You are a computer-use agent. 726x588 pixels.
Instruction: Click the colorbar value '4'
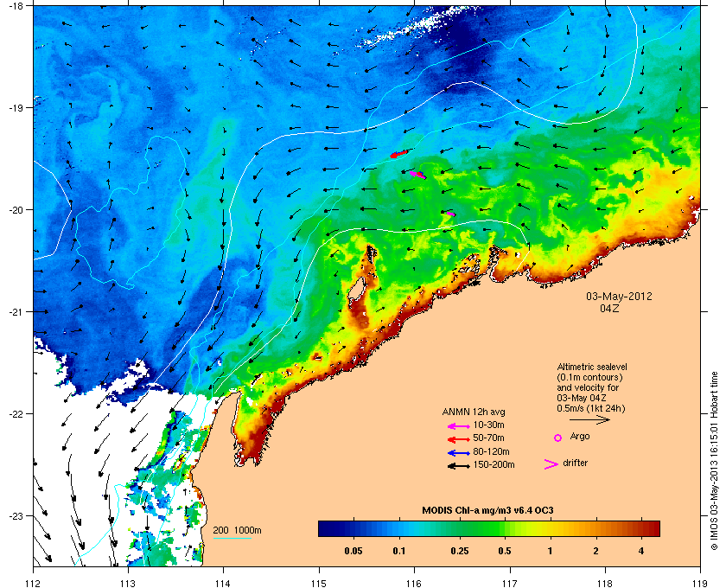pos(640,552)
